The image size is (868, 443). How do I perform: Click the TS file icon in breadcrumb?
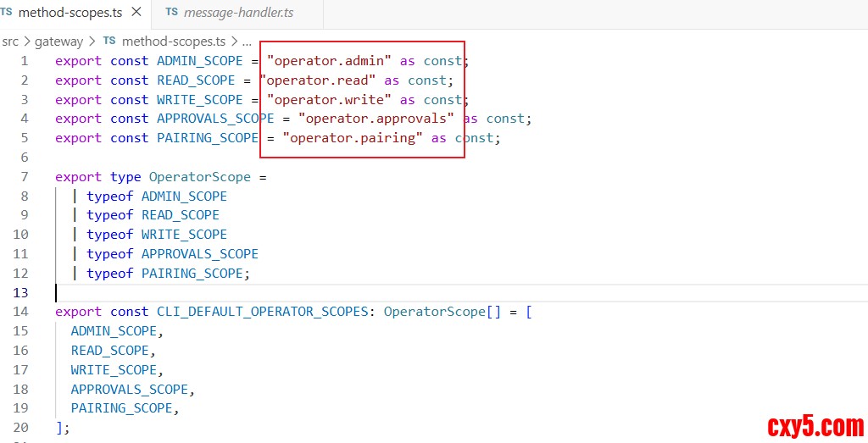click(x=109, y=41)
